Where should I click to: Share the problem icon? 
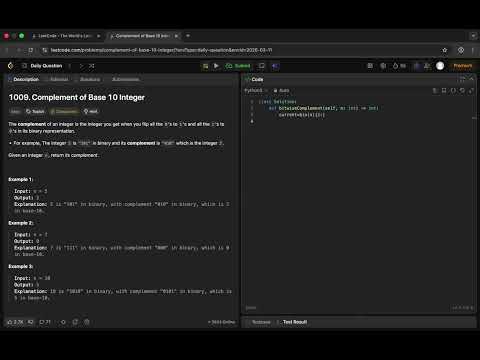click(x=75, y=322)
